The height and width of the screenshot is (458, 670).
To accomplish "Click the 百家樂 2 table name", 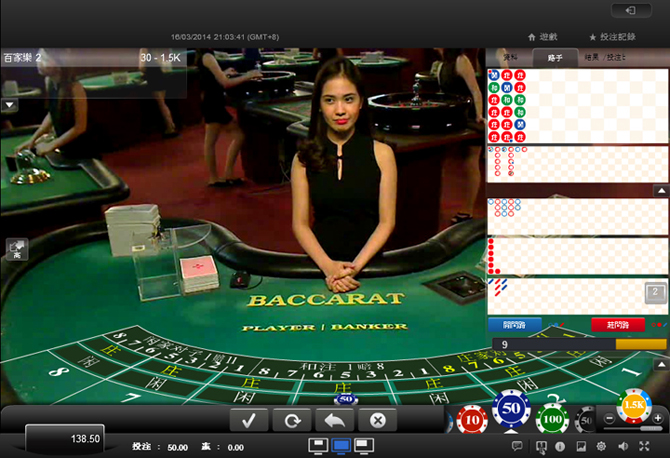I will pos(22,57).
